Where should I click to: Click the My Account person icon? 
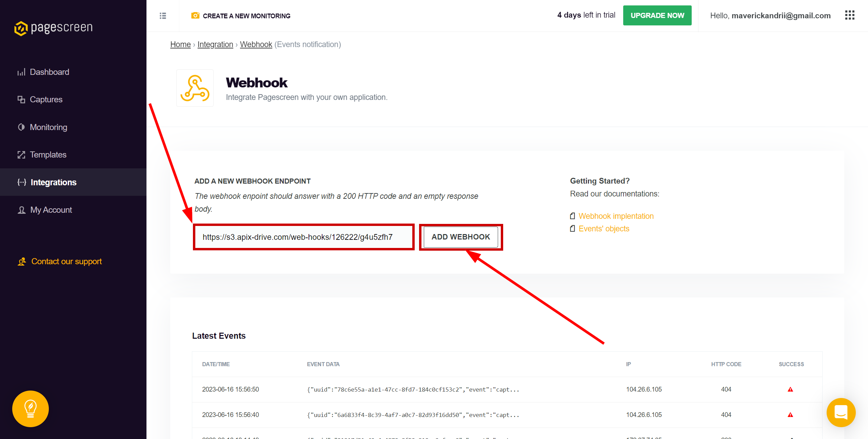pyautogui.click(x=22, y=210)
